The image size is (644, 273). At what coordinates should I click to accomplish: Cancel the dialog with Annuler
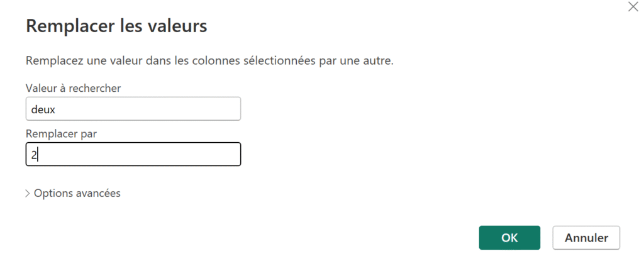[586, 238]
